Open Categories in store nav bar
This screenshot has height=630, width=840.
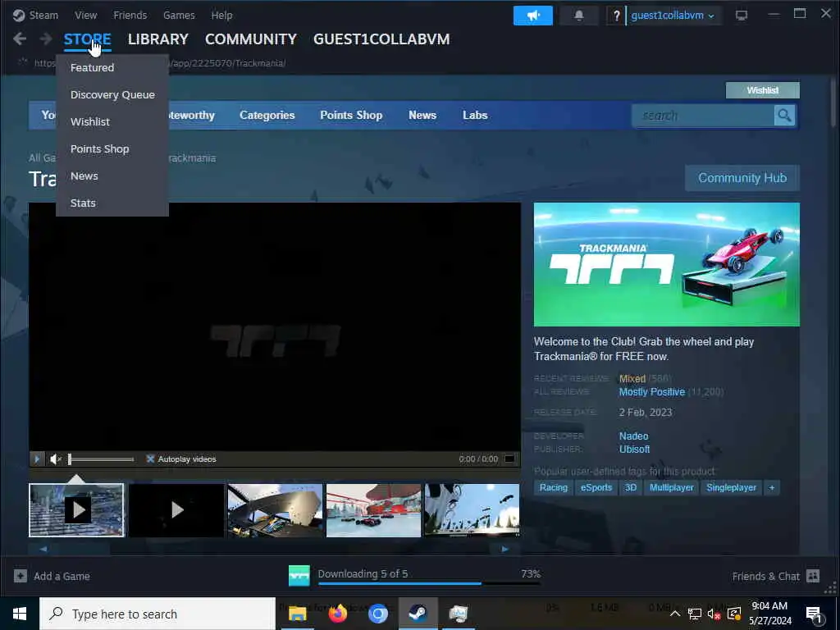267,115
